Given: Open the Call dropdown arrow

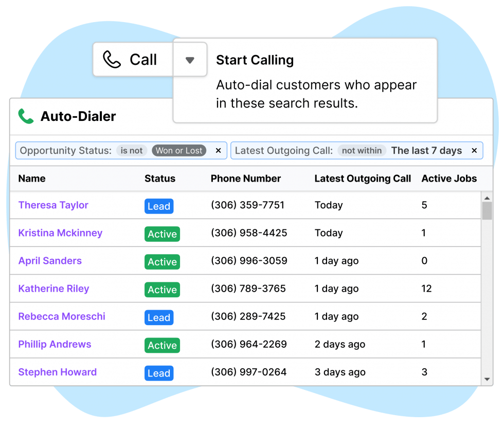Looking at the screenshot, I should pyautogui.click(x=190, y=59).
